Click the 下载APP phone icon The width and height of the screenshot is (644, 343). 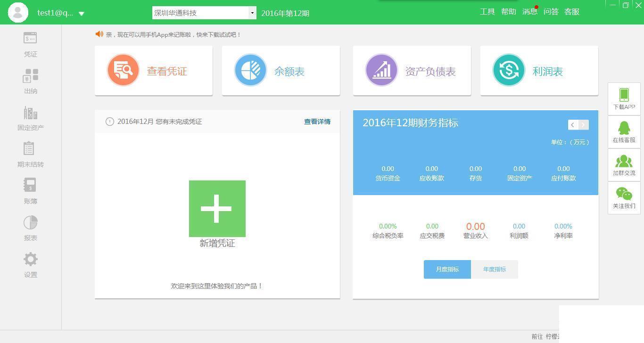coord(624,95)
